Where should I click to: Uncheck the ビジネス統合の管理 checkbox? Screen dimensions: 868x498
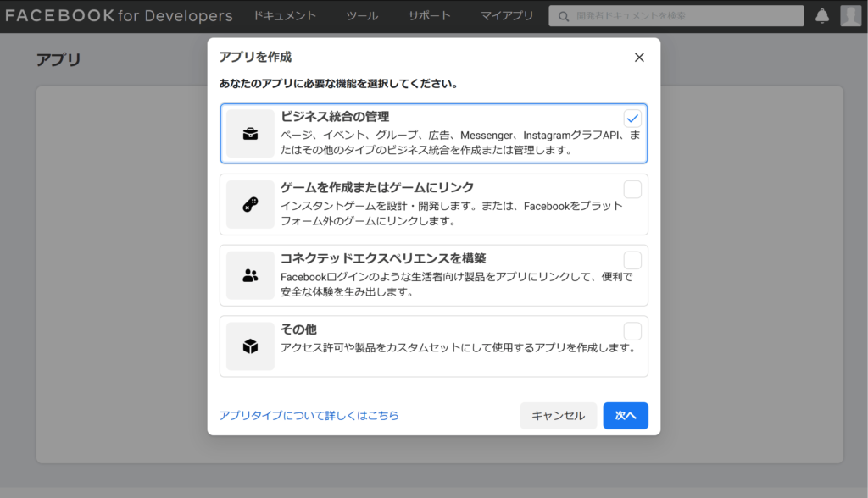(632, 119)
